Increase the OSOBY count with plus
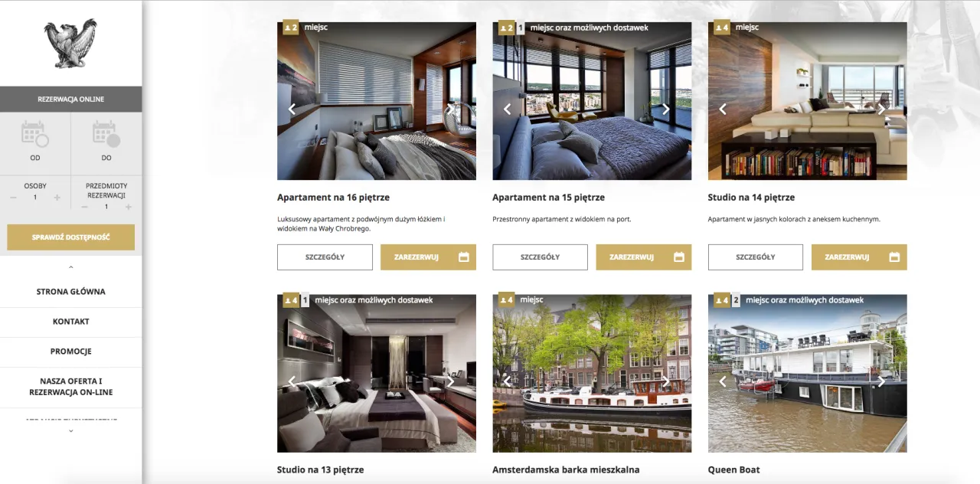This screenshot has height=484, width=980. (57, 198)
